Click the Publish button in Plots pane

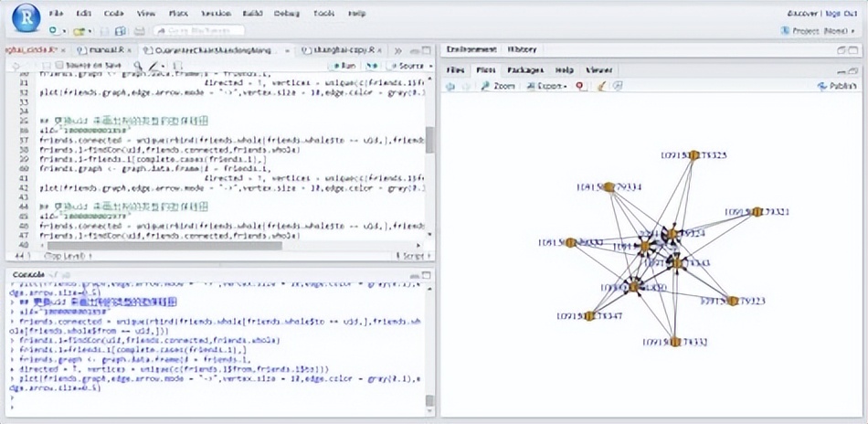point(837,86)
